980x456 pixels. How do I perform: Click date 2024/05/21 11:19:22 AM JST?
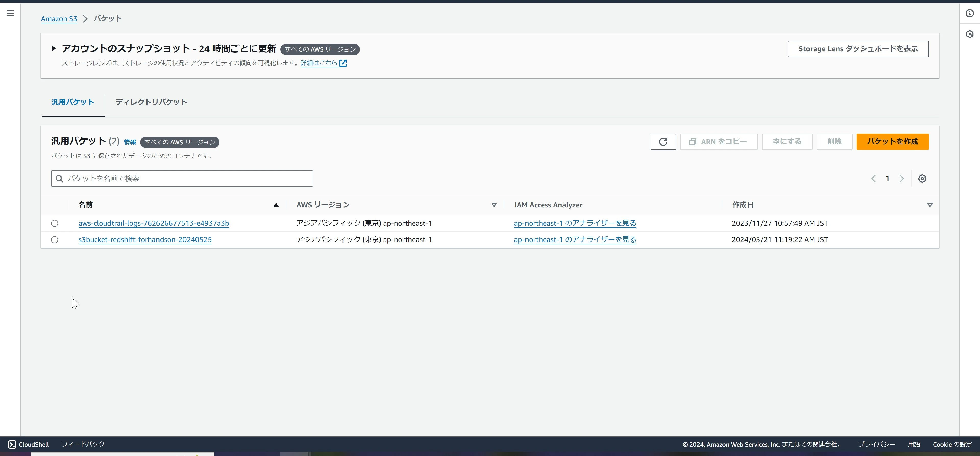[x=779, y=240]
